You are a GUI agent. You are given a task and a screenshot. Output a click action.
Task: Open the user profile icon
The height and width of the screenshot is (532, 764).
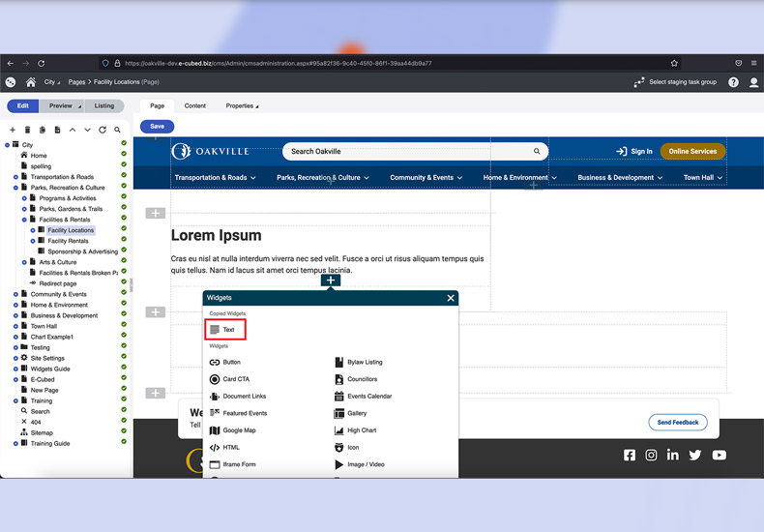(x=754, y=82)
